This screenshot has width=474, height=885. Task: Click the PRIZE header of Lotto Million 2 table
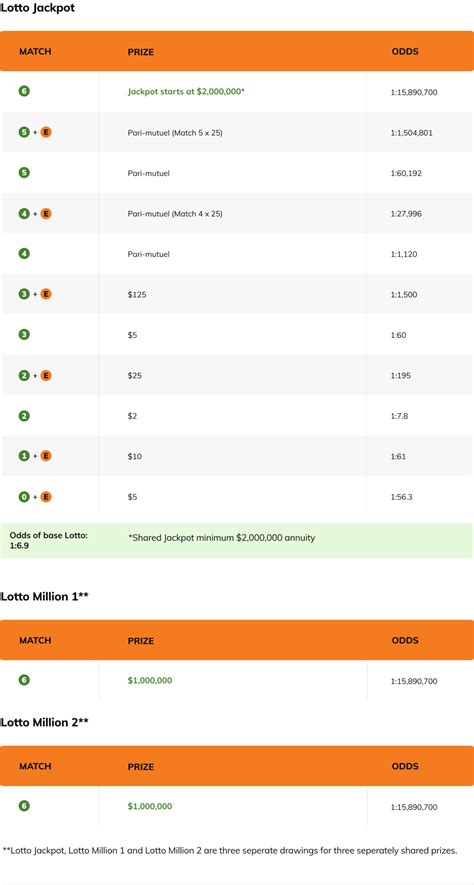(141, 767)
